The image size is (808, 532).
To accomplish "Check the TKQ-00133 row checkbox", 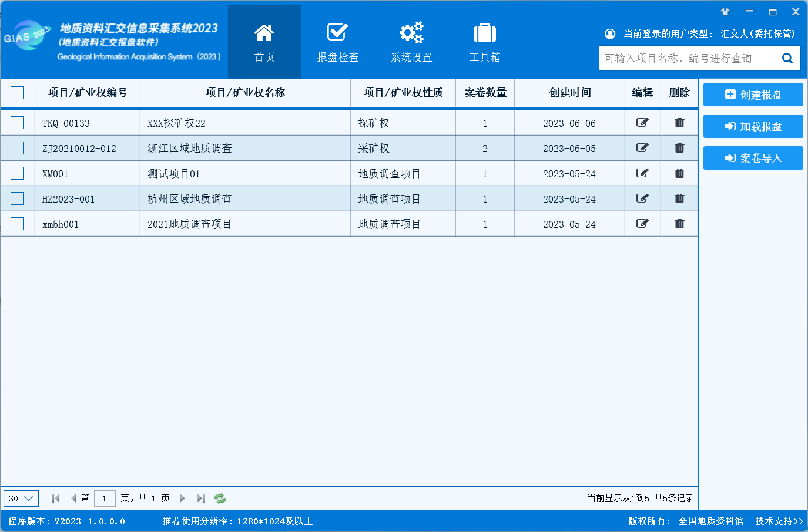I will [17, 123].
